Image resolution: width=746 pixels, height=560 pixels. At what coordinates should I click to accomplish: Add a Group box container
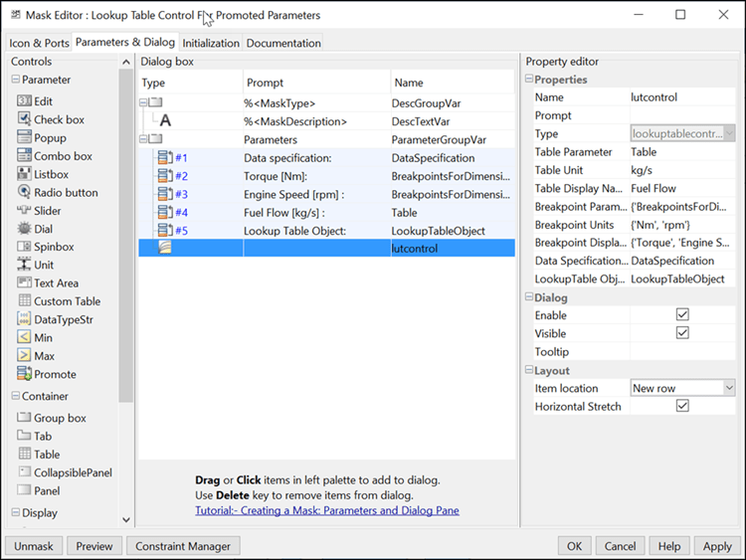tap(52, 418)
